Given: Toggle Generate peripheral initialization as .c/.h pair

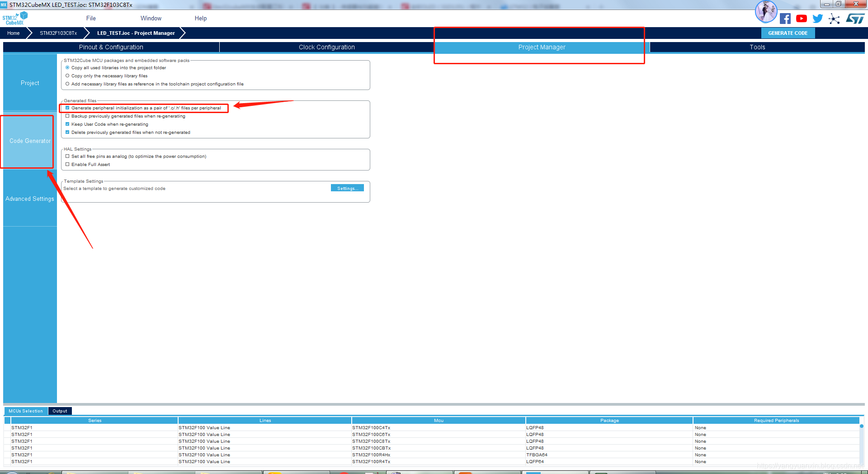Looking at the screenshot, I should point(67,108).
